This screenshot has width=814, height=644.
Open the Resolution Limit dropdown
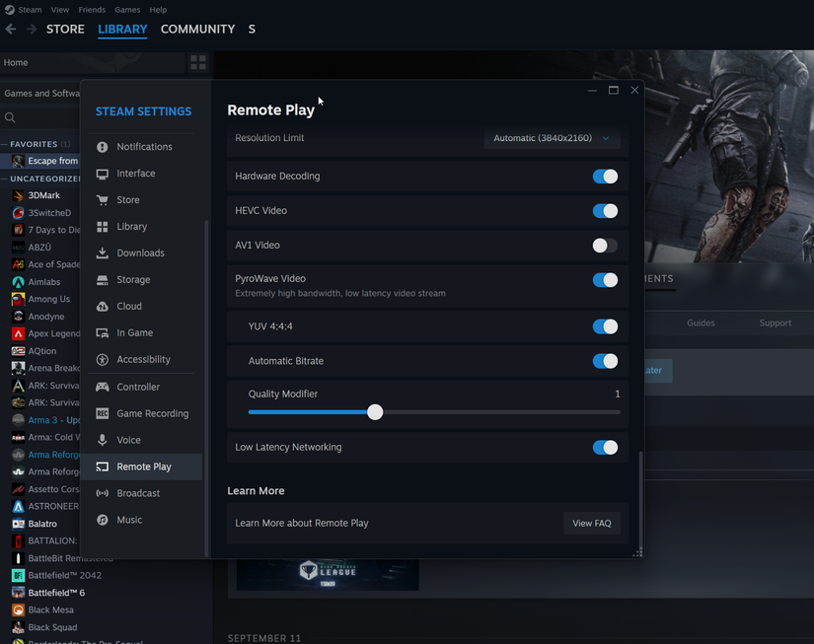[x=552, y=138]
